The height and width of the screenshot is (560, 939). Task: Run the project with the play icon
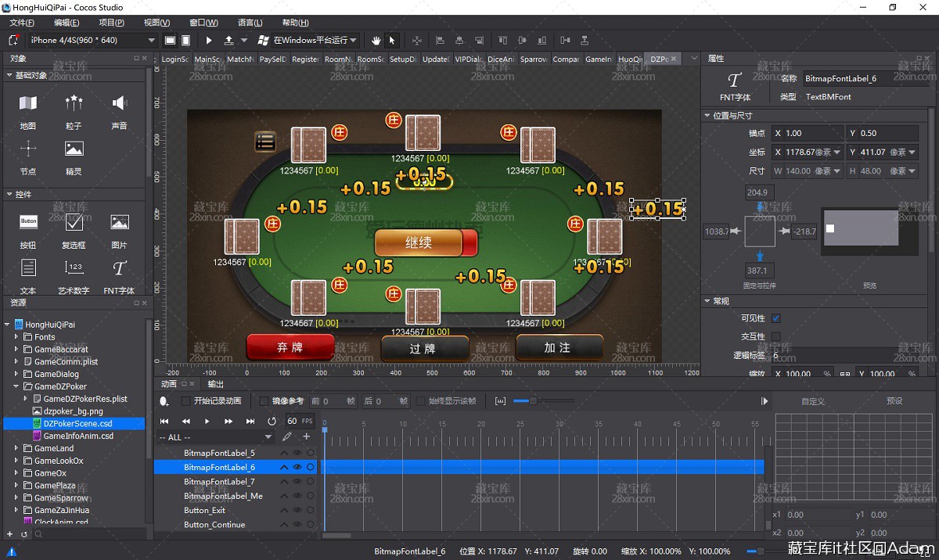(209, 40)
